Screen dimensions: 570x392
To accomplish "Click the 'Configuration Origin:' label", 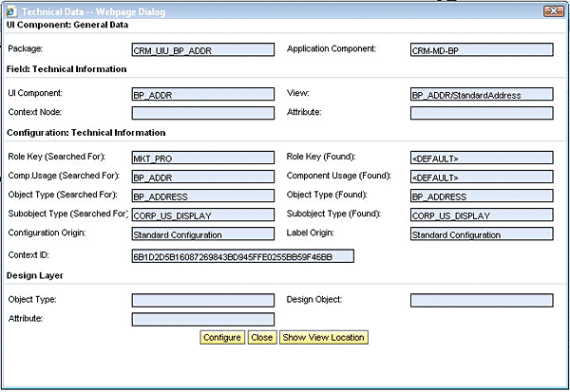I will click(47, 233).
